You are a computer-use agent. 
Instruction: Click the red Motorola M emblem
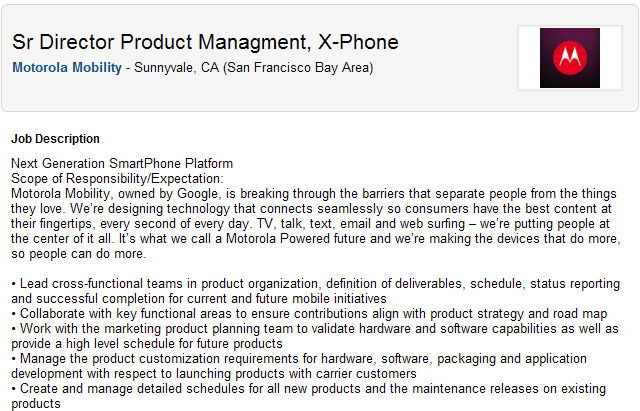[570, 58]
